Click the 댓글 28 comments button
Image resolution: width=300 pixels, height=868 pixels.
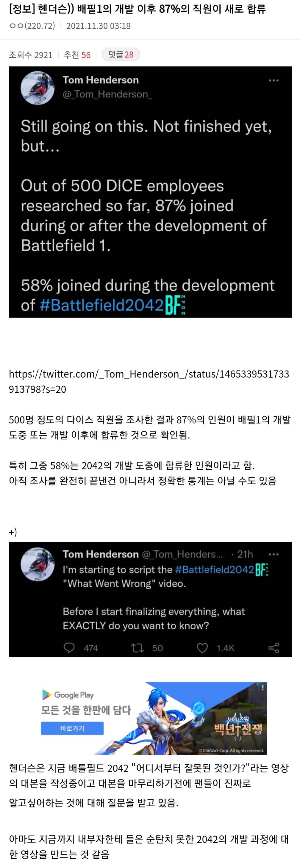pos(121,55)
